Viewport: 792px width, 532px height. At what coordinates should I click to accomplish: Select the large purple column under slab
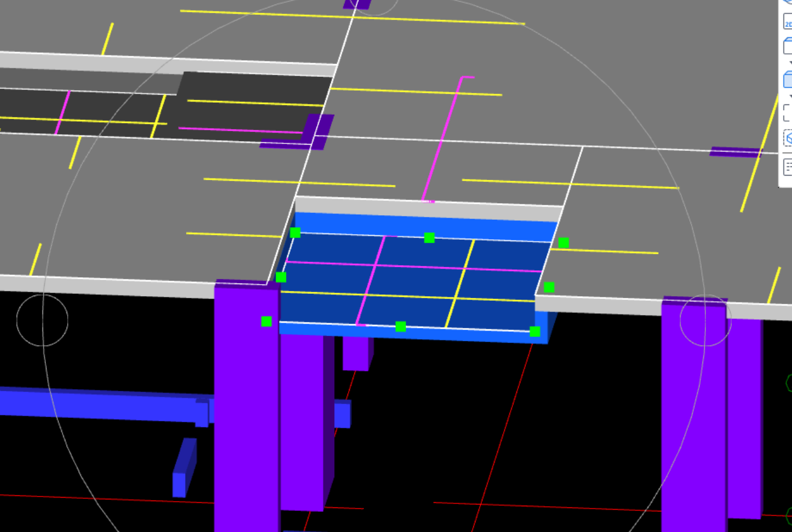[x=246, y=406]
